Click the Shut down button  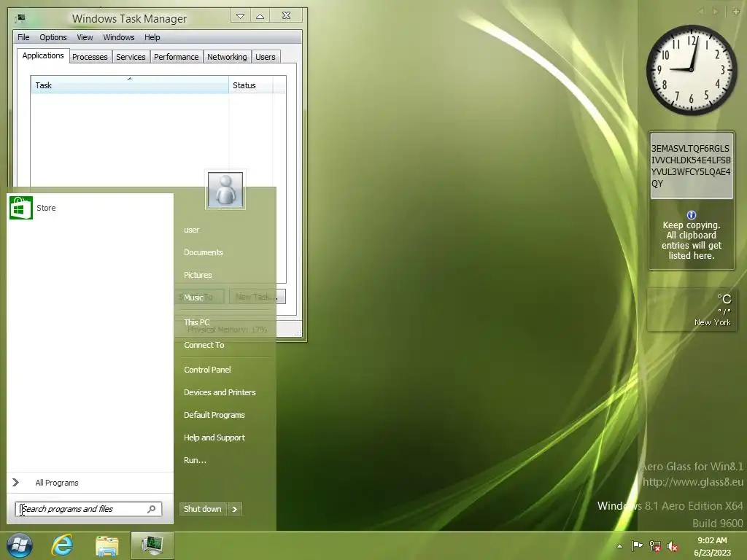click(203, 509)
